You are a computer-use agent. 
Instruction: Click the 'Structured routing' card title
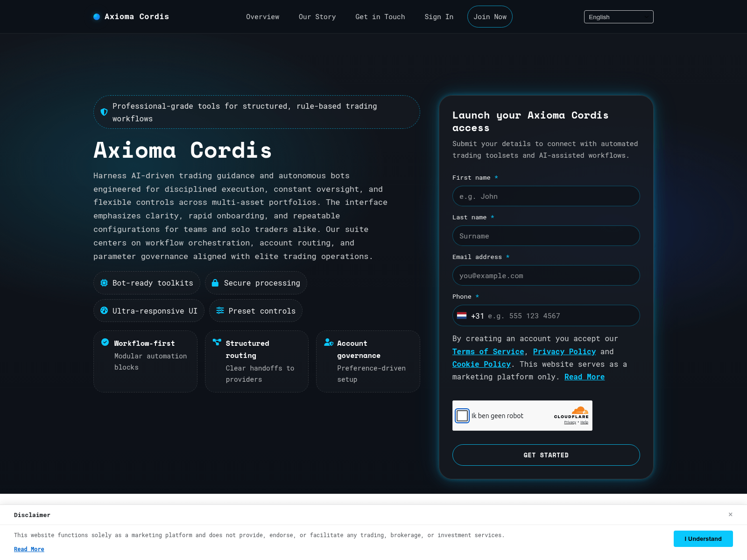(x=247, y=350)
